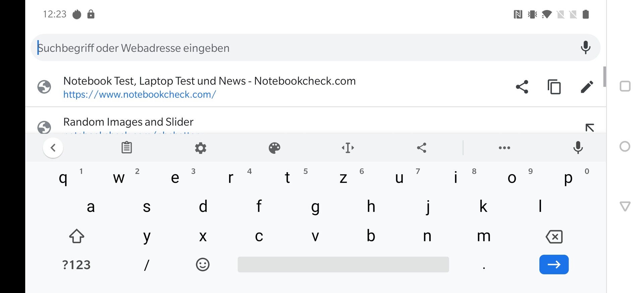Share the Notebookcheck suggestion link
Viewport: 644px width, 293px height.
[x=522, y=87]
